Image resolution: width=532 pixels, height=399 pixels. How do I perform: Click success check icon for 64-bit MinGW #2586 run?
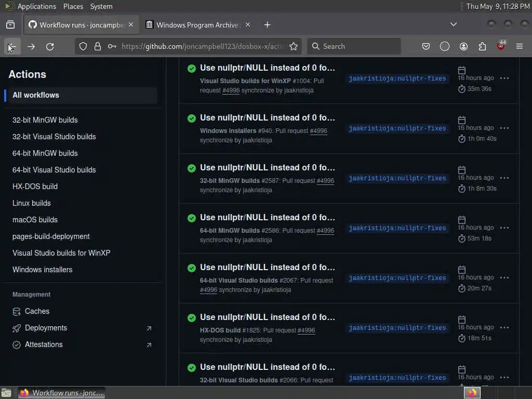(191, 218)
